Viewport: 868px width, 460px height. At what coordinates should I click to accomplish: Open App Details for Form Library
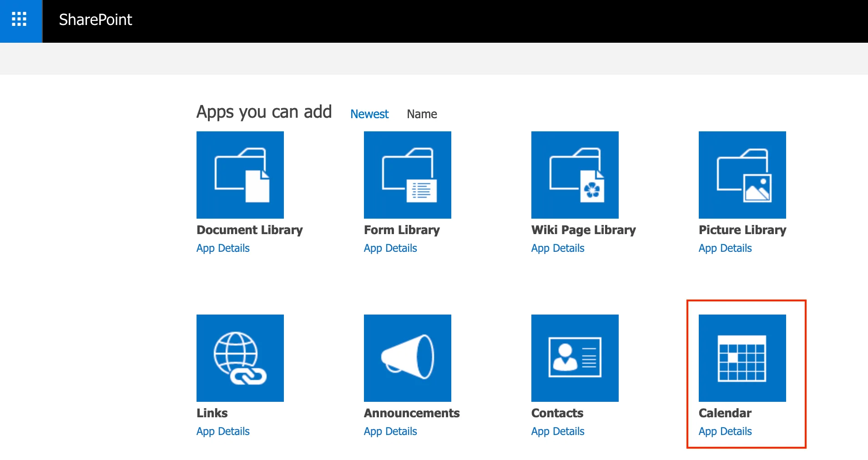390,248
